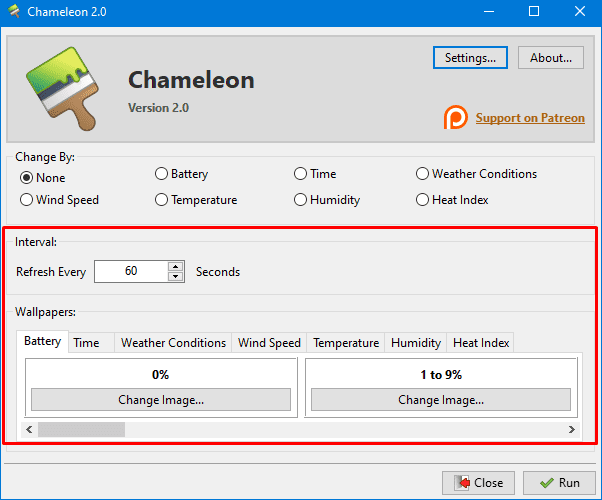Click Change Image for 0% battery
This screenshot has width=602, height=500.
(x=161, y=400)
